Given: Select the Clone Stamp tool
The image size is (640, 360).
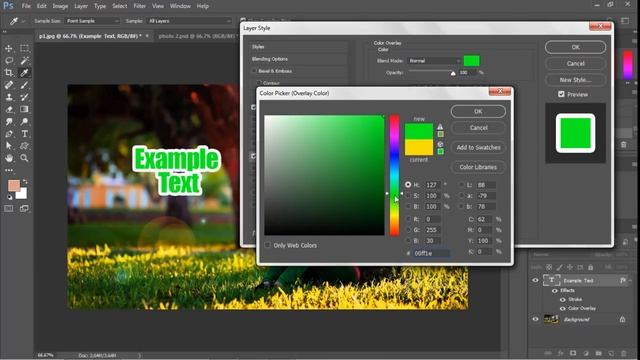Looking at the screenshot, I should click(x=9, y=97).
